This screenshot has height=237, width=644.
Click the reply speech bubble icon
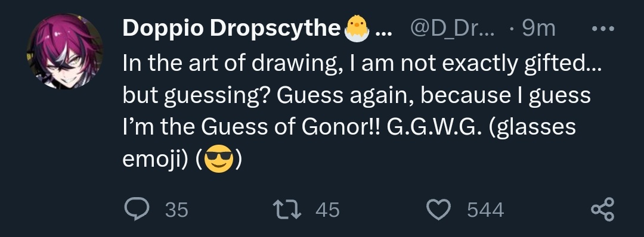[137, 210]
